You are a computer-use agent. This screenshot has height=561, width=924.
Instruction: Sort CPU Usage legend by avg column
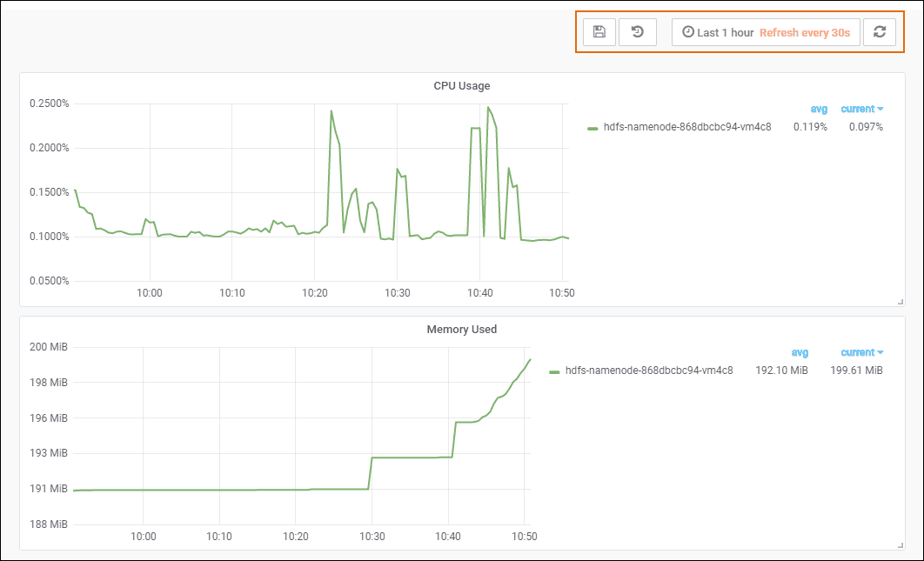click(818, 109)
